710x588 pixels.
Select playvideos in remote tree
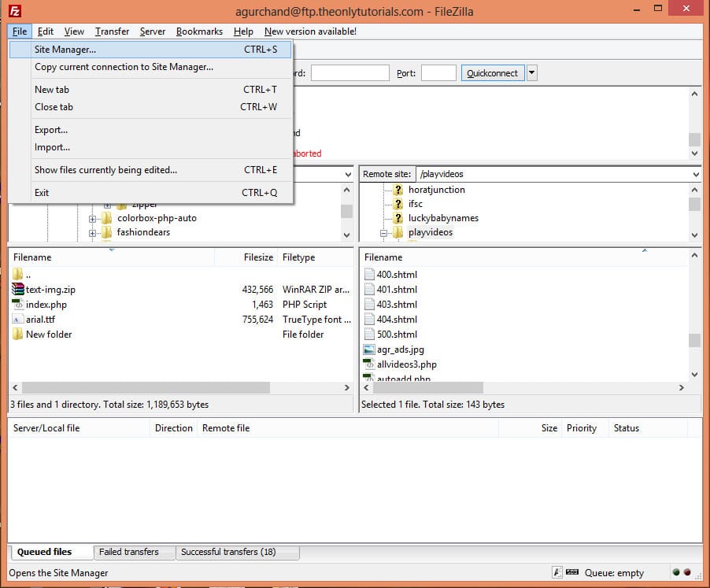(x=430, y=232)
